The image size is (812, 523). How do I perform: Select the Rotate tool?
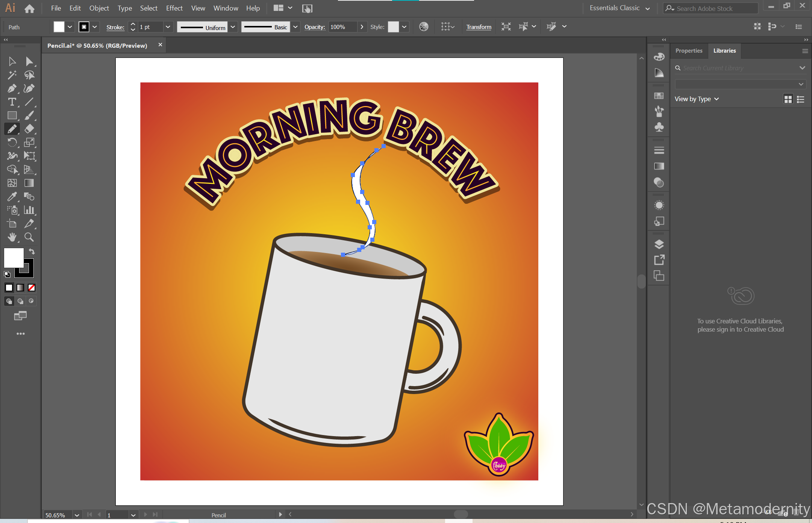12,142
